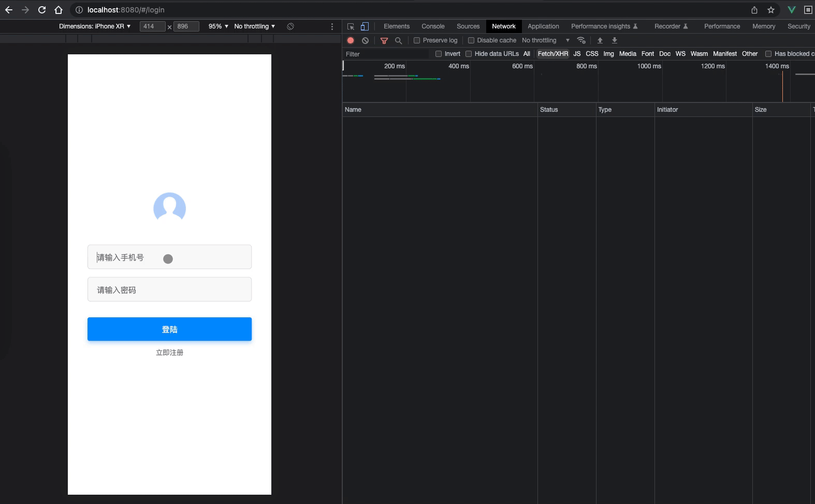Filter requests by Other
The height and width of the screenshot is (504, 815).
[x=750, y=54]
